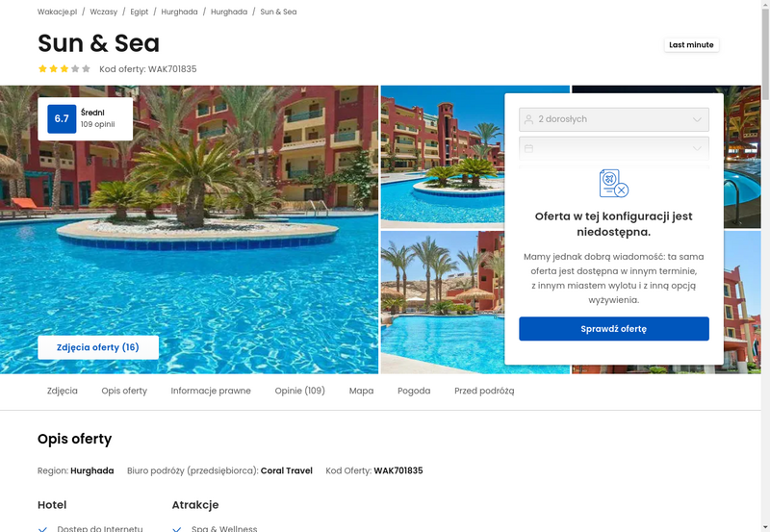Click the Sprawdź ofertę button
Screen dimensions: 770x532
coord(614,329)
